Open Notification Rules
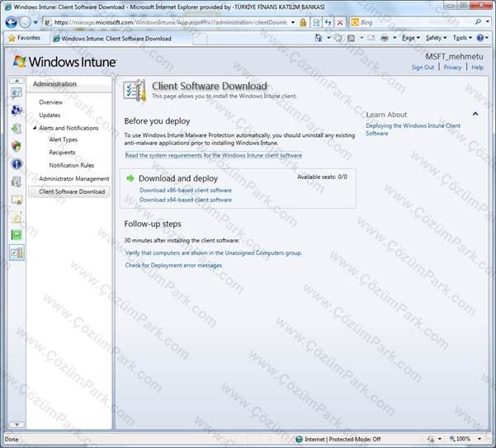The image size is (496, 448). [72, 165]
